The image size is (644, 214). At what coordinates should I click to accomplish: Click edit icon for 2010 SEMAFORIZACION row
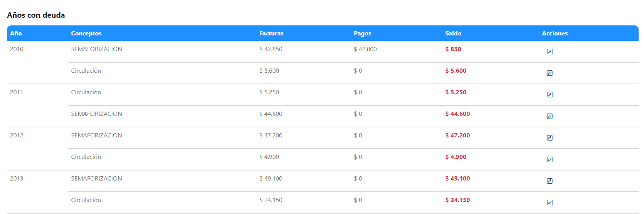click(550, 52)
